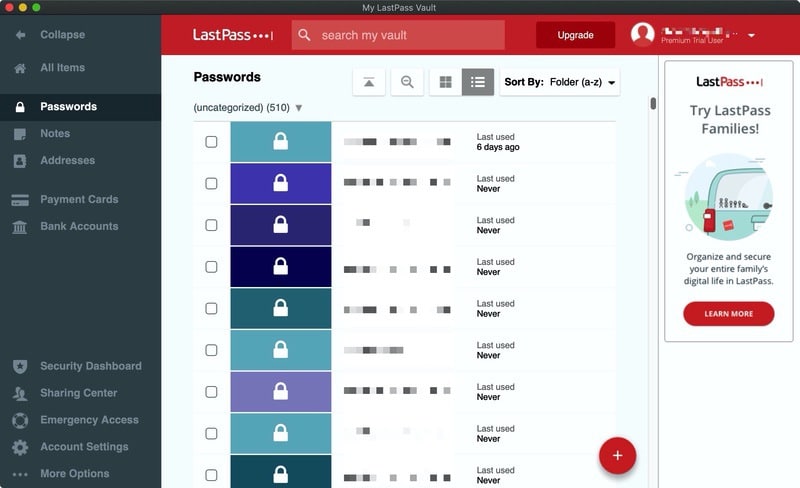Click the LEARN MORE button
The height and width of the screenshot is (488, 800).
729,313
